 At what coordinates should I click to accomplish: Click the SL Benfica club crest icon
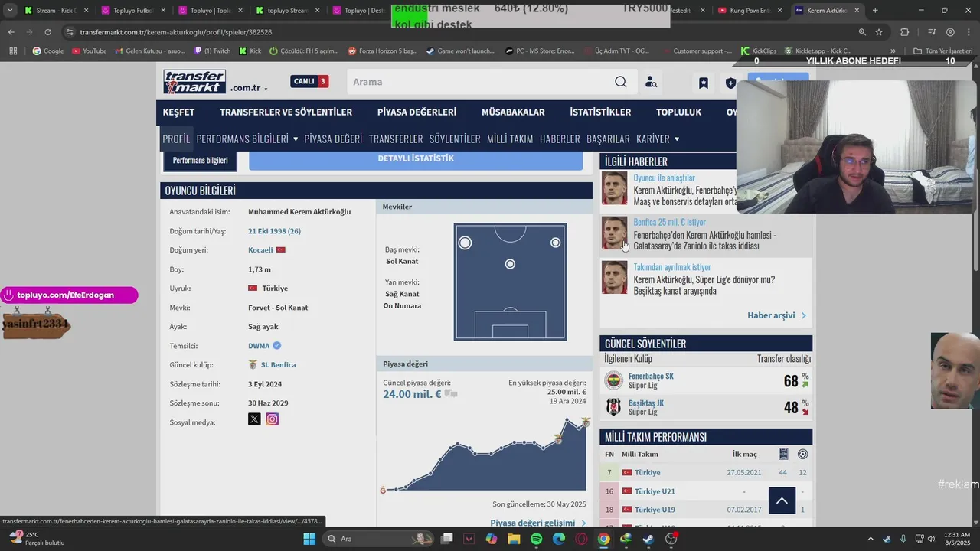point(253,365)
